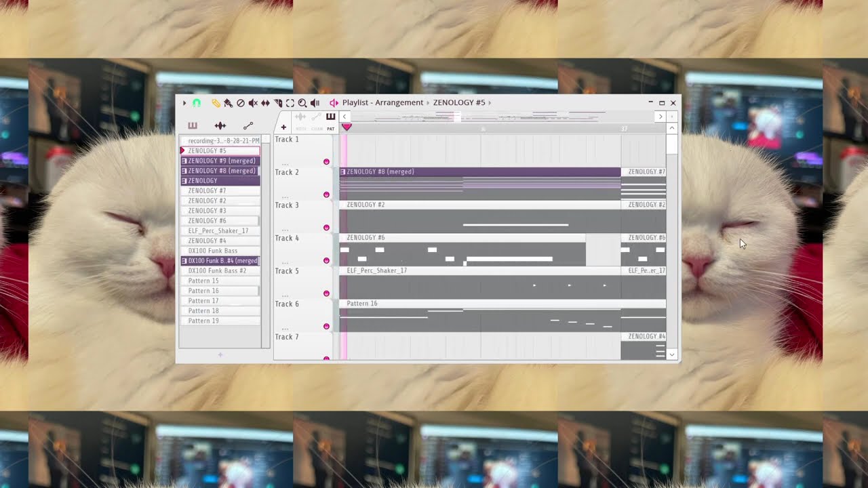Click the pink playhead marker on timeline
Screen dimensions: 868x488
click(x=347, y=127)
